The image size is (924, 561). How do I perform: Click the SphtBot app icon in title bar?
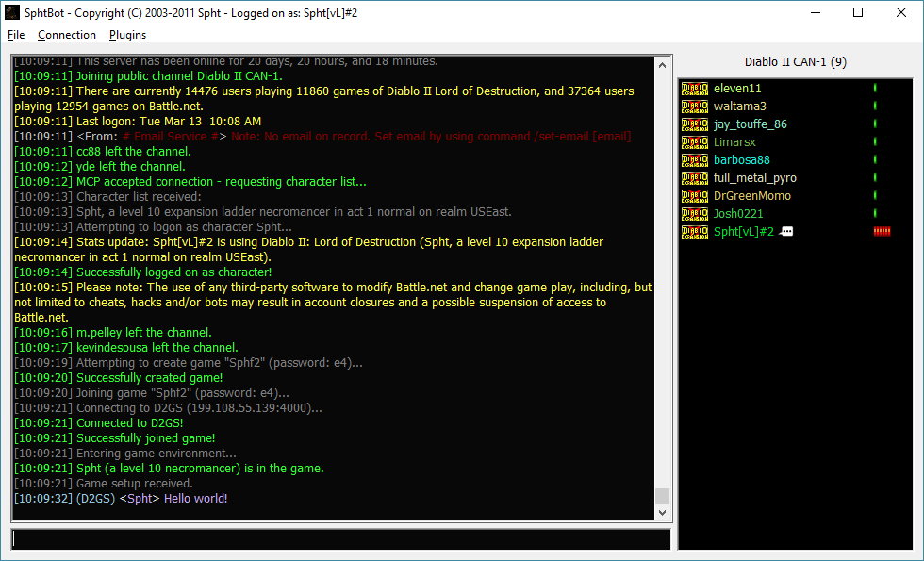[11, 12]
